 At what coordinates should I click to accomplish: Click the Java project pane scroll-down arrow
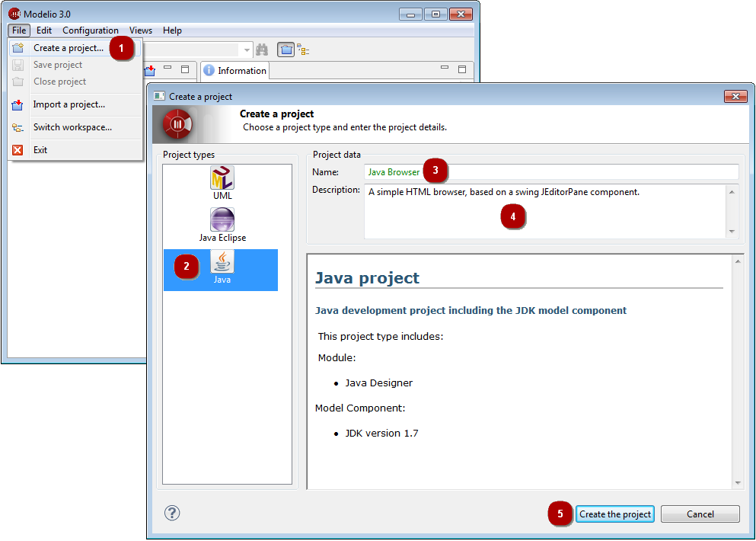[738, 482]
